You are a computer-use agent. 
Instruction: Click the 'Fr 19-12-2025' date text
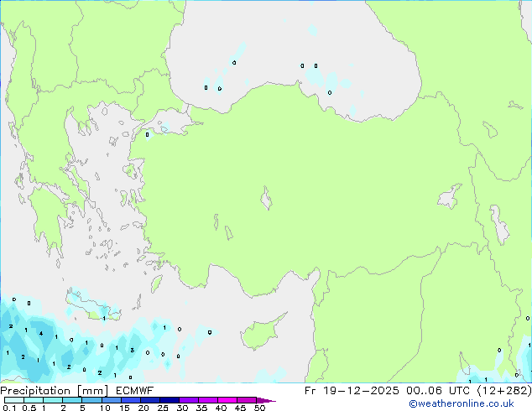(352, 391)
